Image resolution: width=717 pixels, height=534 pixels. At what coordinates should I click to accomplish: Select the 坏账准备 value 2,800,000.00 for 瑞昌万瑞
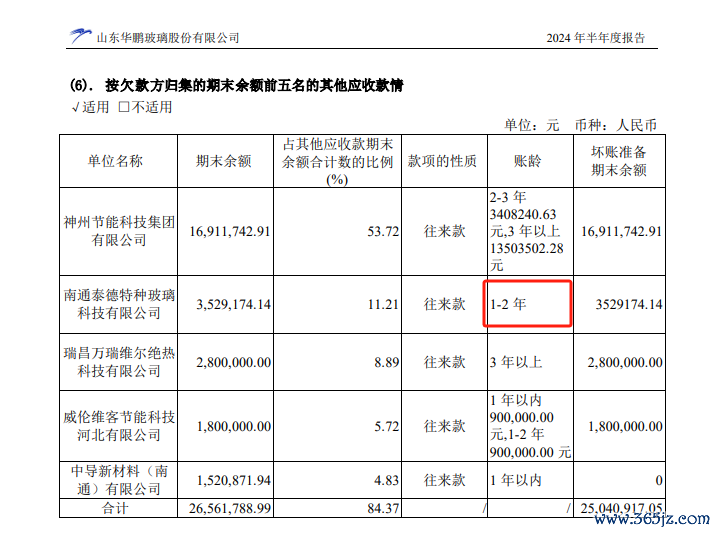[625, 363]
